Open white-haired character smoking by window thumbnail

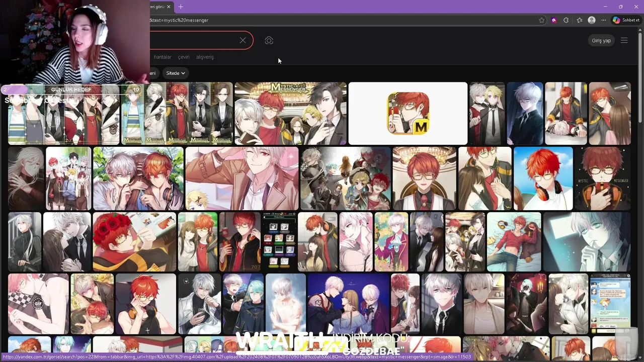[x=587, y=242]
